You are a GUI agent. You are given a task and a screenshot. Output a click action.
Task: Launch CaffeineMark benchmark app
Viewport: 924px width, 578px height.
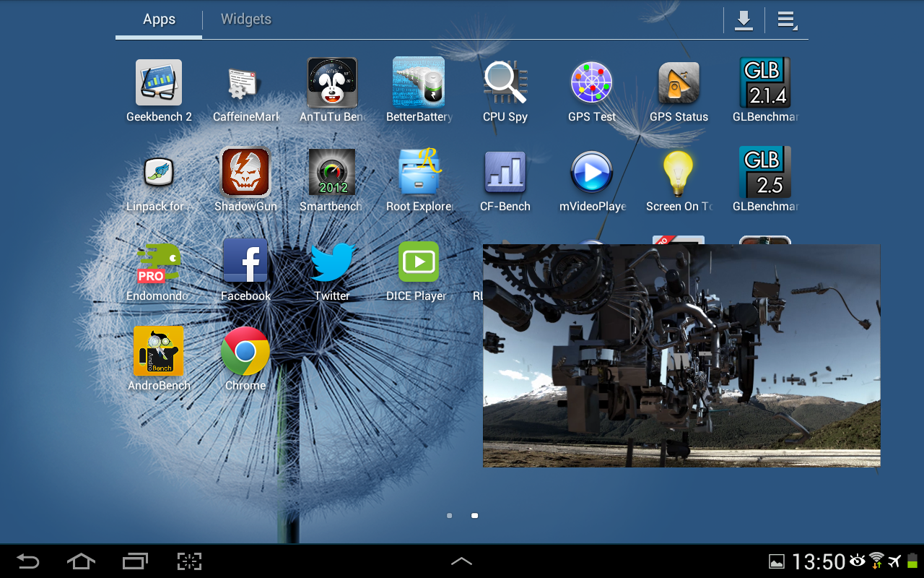tap(245, 90)
